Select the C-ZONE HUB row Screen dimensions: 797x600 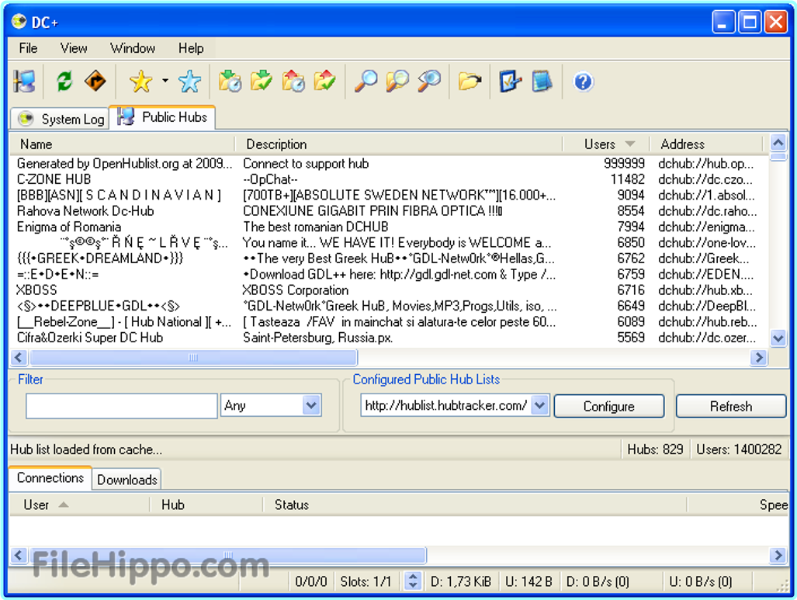pos(389,179)
